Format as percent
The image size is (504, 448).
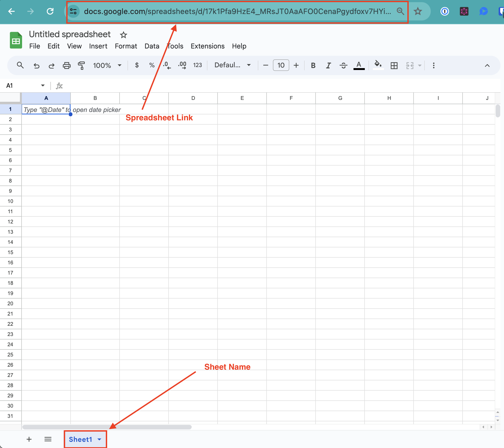coord(152,65)
